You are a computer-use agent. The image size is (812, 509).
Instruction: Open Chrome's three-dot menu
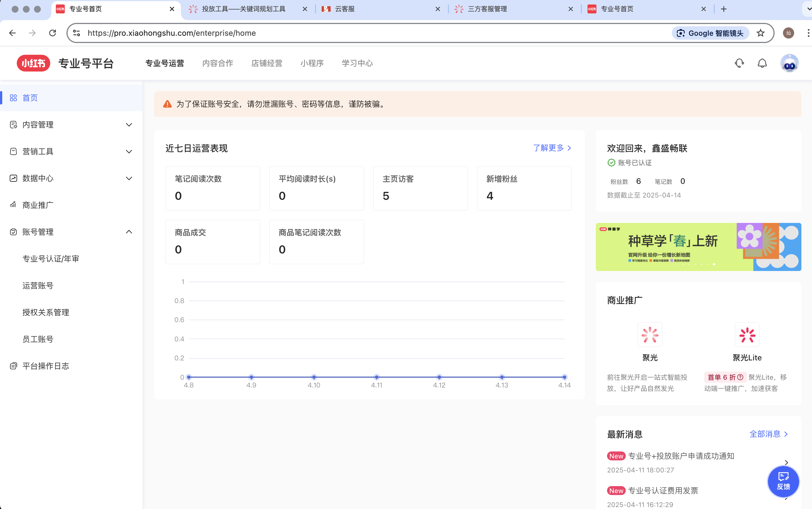(808, 33)
